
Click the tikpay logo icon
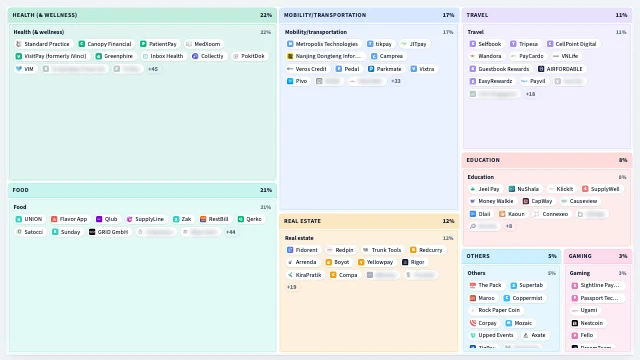click(x=370, y=44)
